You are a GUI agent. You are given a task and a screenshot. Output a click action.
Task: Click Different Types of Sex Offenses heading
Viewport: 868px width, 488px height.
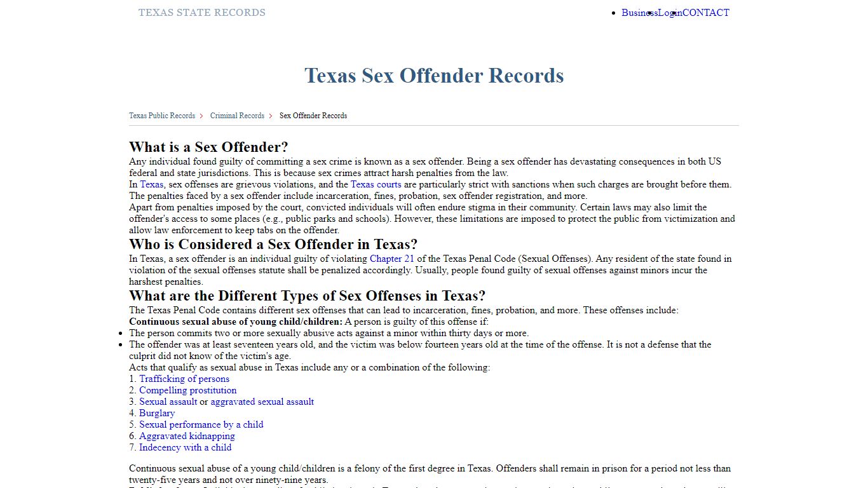point(307,295)
